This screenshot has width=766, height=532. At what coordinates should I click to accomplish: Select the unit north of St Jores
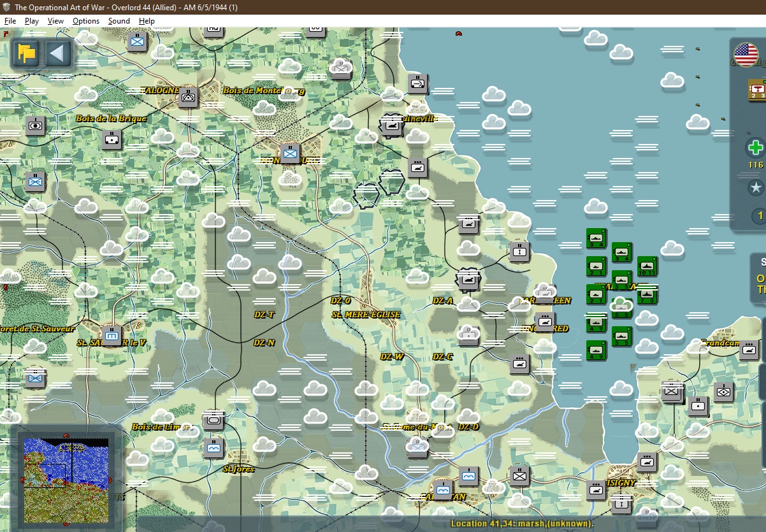(213, 447)
